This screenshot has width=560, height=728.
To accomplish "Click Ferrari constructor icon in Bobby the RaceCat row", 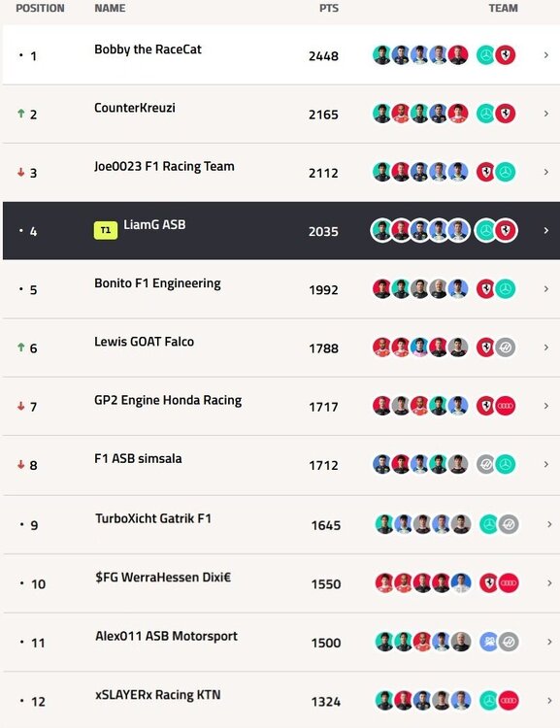I will click(x=506, y=55).
